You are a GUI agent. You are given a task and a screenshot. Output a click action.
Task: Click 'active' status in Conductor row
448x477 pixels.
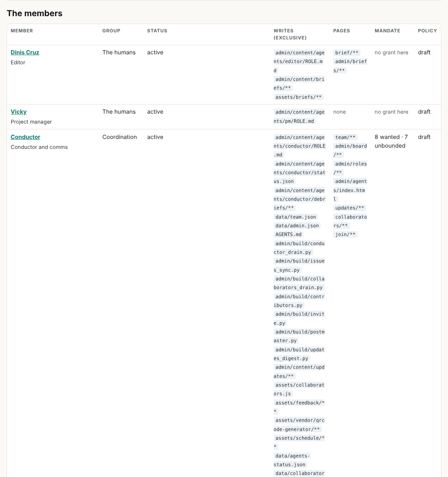click(x=155, y=137)
